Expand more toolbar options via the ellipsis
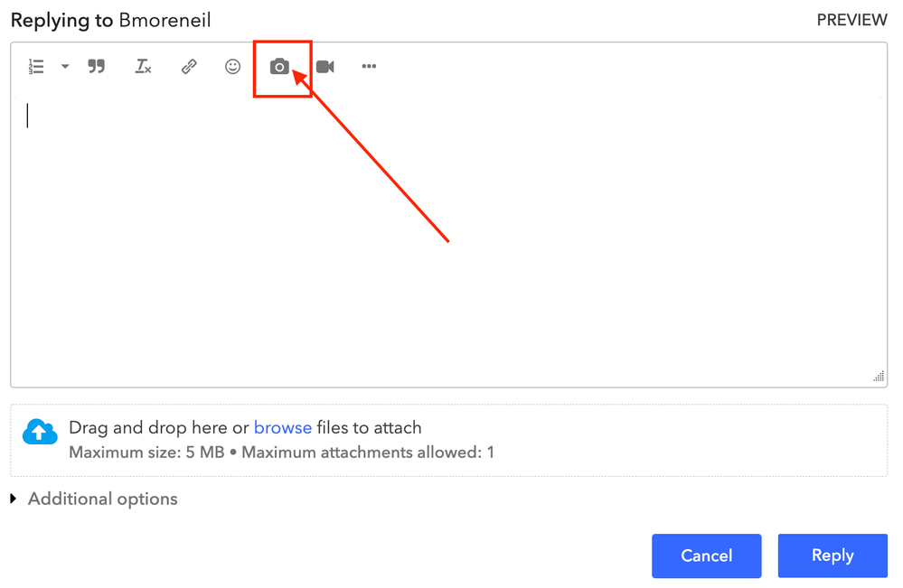This screenshot has height=588, width=903. pos(369,67)
